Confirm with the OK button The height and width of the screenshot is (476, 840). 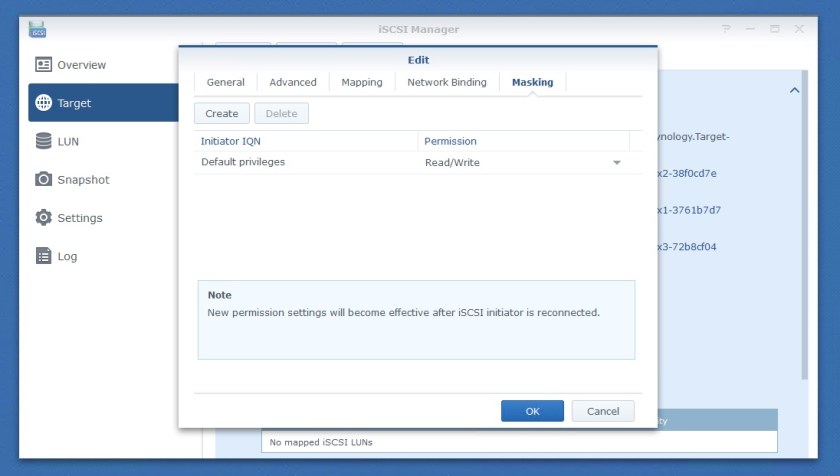point(532,411)
